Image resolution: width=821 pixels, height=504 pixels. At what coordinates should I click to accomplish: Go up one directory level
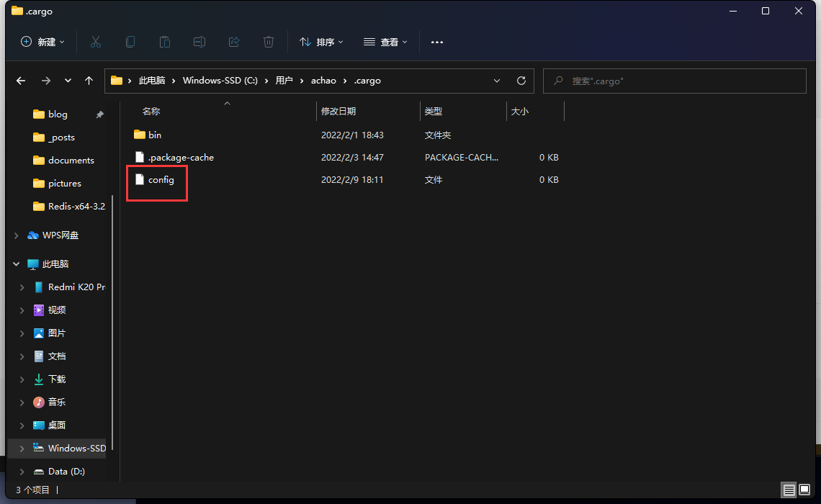pyautogui.click(x=89, y=81)
